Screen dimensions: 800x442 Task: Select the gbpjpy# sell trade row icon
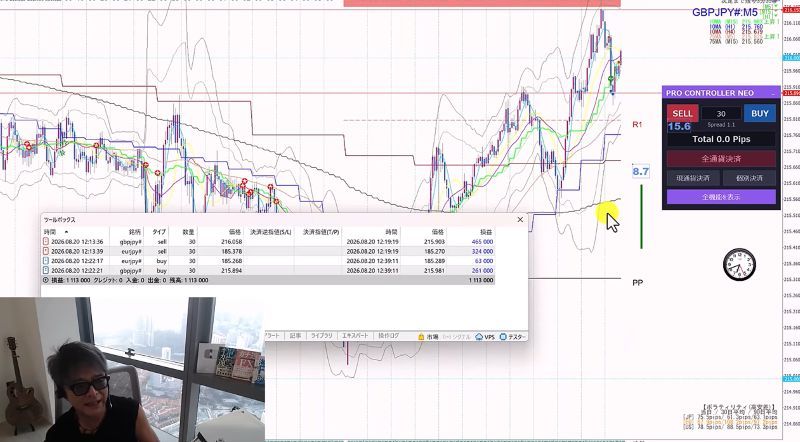46,242
